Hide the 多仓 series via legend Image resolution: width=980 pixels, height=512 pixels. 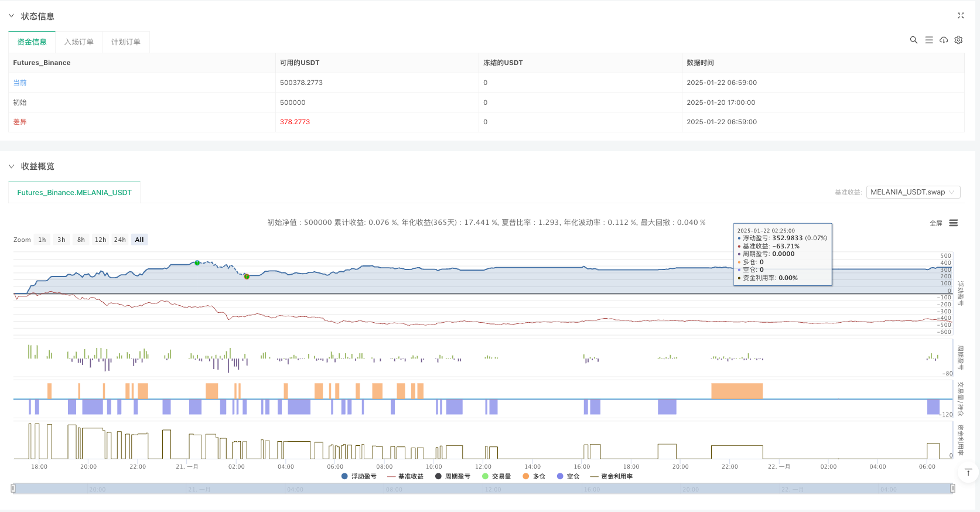tap(534, 476)
